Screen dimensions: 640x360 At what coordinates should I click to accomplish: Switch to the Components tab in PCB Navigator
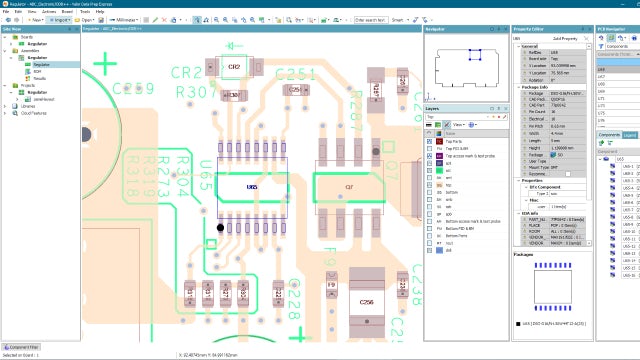point(609,135)
